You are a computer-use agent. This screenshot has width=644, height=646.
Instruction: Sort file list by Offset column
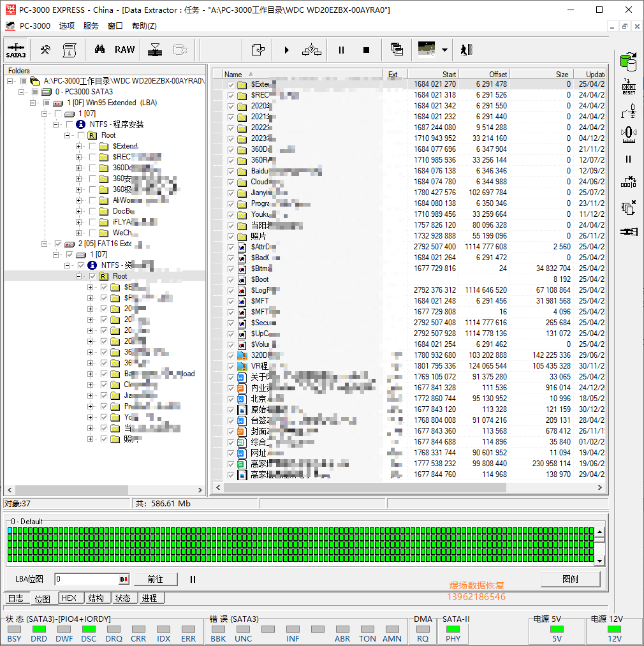484,74
